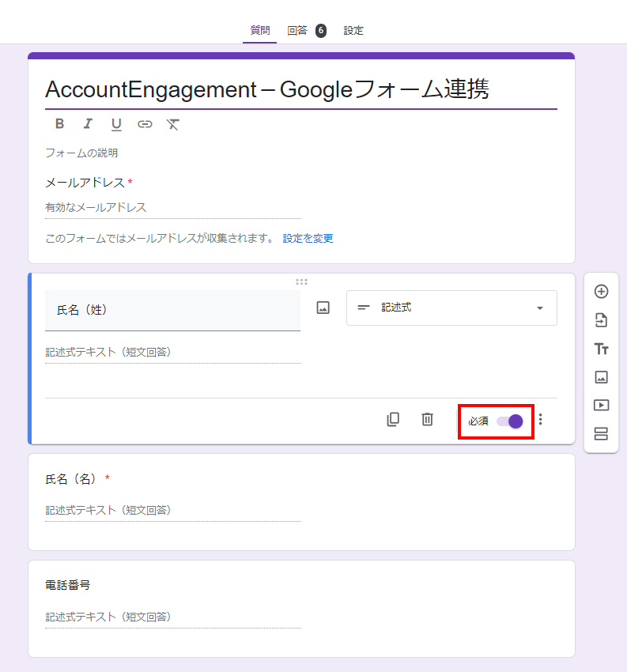Add a video from the sidebar
Viewport: 627px width, 672px height.
pos(601,406)
